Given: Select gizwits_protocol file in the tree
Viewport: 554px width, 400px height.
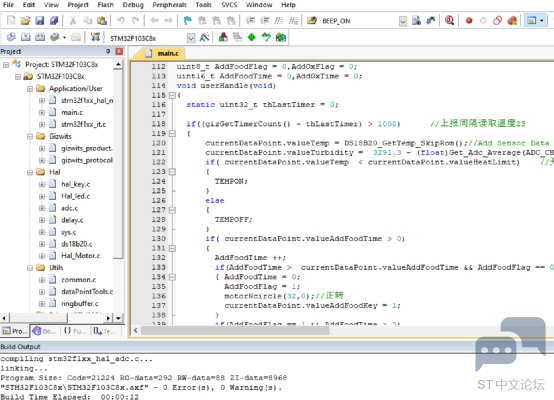Looking at the screenshot, I should pyautogui.click(x=87, y=160).
